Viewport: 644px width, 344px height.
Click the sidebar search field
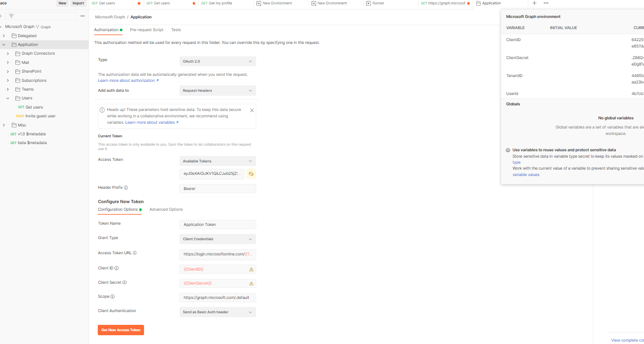pyautogui.click(x=41, y=16)
